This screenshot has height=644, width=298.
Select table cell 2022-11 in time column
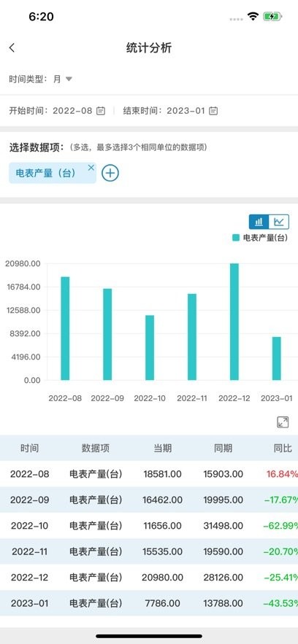pyautogui.click(x=30, y=551)
